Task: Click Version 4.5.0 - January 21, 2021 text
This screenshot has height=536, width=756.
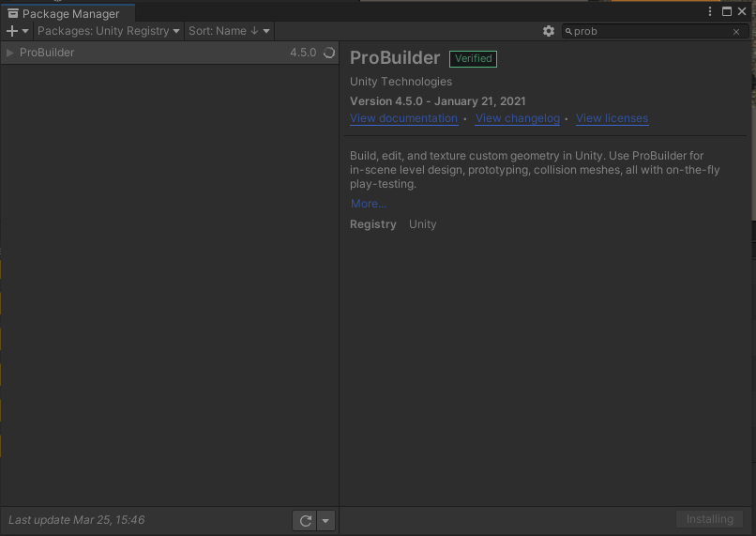Action: (x=438, y=101)
